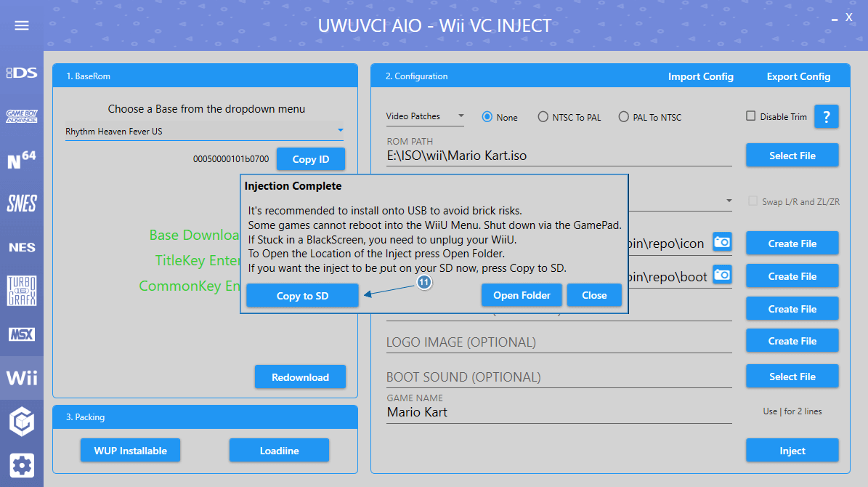
Task: Switch to the GameCube console
Action: [22, 422]
